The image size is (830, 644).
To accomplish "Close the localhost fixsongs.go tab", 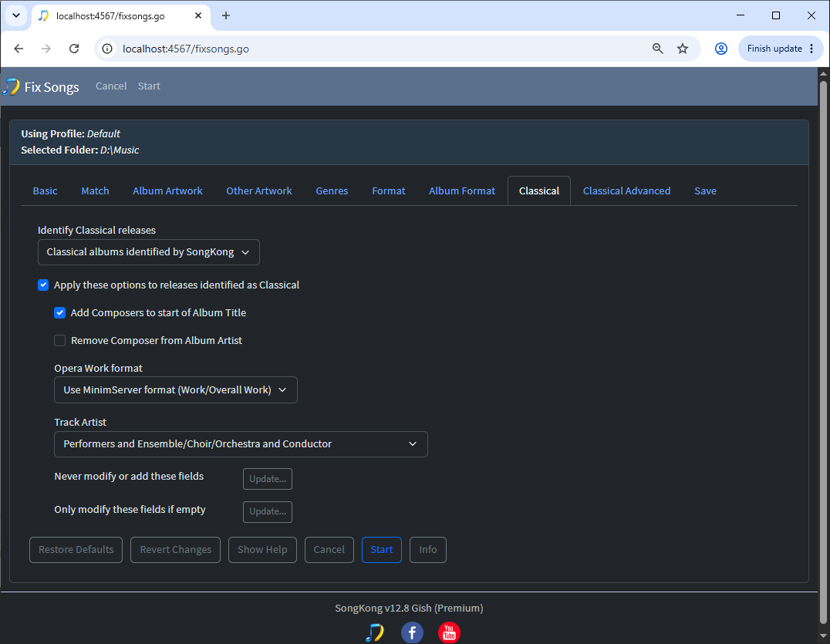I will click(198, 15).
